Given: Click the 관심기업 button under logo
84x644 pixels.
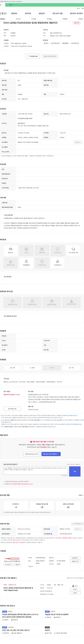Looking at the screenshot, I should (x=8, y=565).
